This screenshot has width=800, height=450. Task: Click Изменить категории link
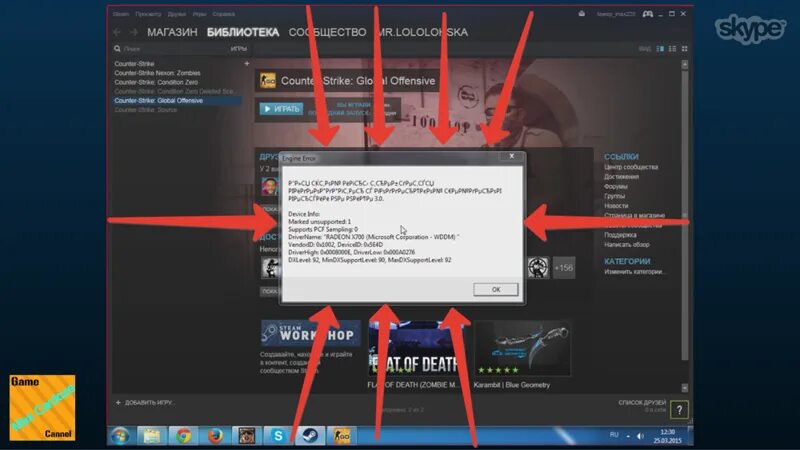coord(635,271)
